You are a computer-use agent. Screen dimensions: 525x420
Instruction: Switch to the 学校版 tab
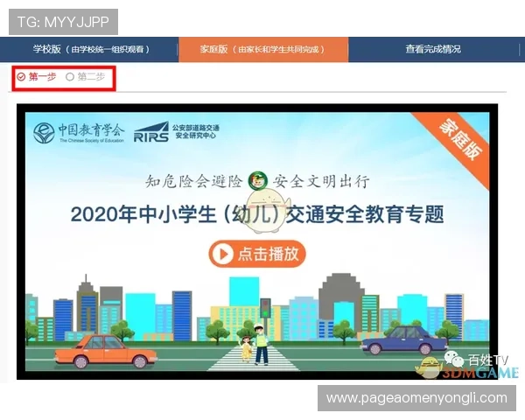(x=91, y=49)
